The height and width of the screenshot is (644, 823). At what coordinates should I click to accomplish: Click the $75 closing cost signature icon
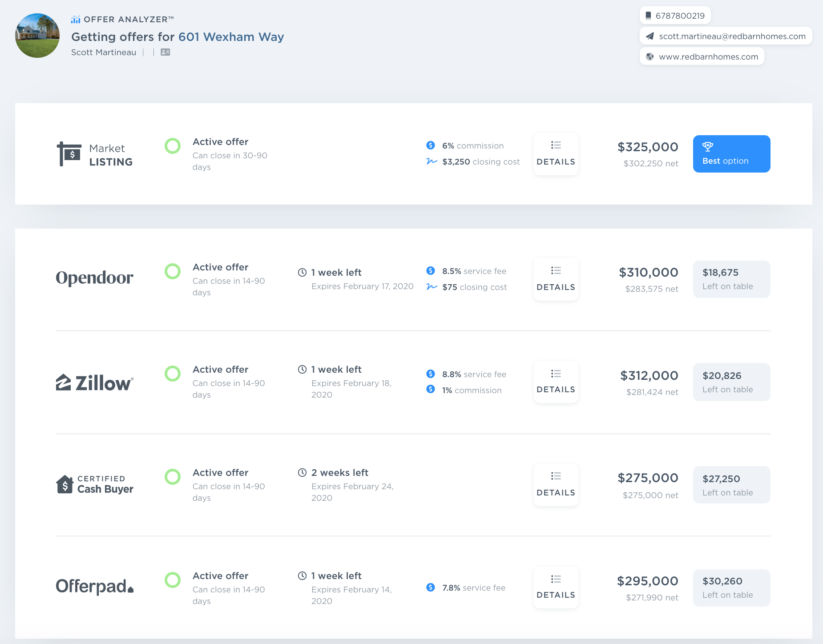click(432, 286)
